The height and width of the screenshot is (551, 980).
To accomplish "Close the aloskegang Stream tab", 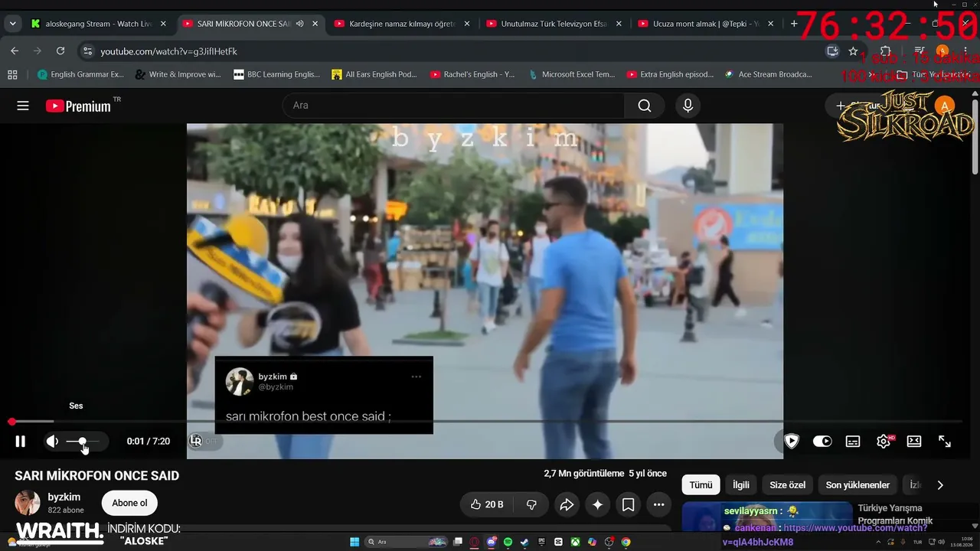I will click(163, 24).
